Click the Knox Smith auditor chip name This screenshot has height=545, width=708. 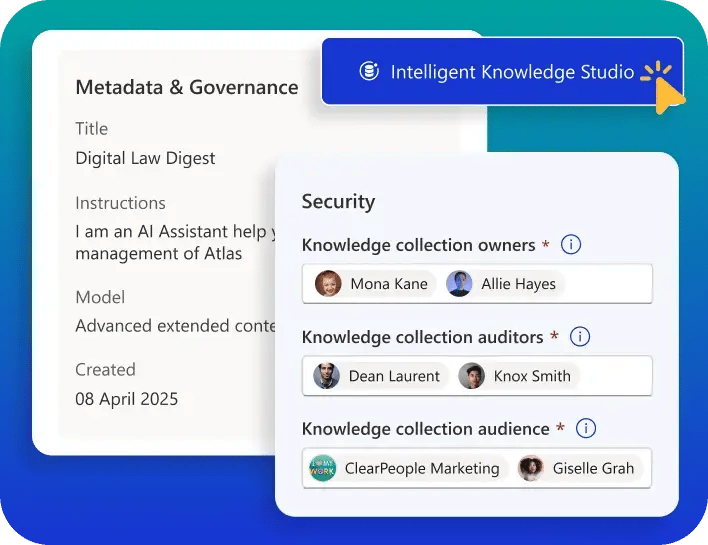pos(532,376)
